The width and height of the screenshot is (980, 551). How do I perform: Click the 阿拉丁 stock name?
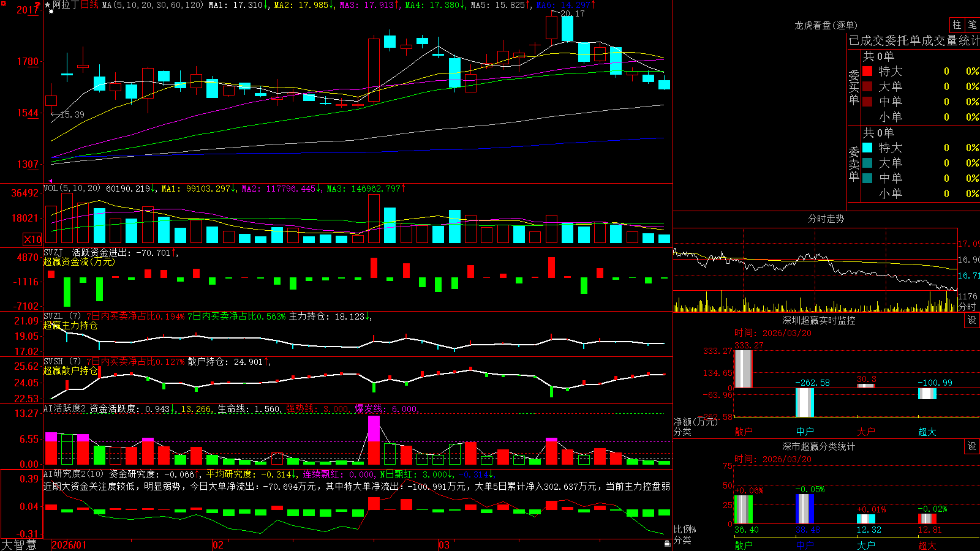pyautogui.click(x=66, y=5)
